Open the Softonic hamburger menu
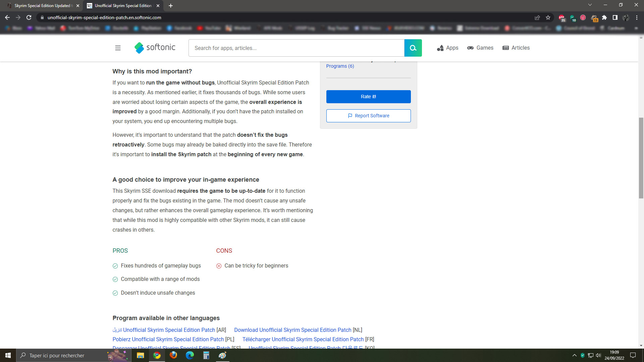Screen dimensions: 644x362 click(x=118, y=48)
